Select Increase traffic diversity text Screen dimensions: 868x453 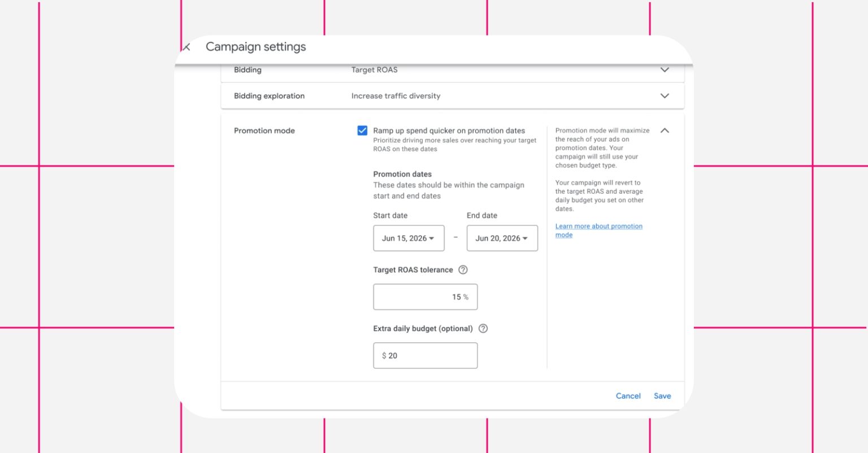pos(396,96)
